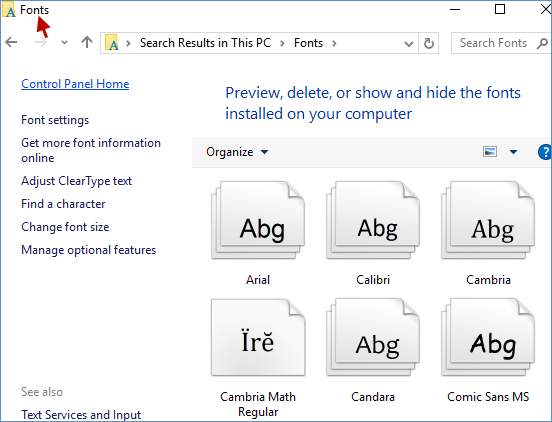Maximize the Fonts window
This screenshot has height=422, width=552.
[500, 9]
